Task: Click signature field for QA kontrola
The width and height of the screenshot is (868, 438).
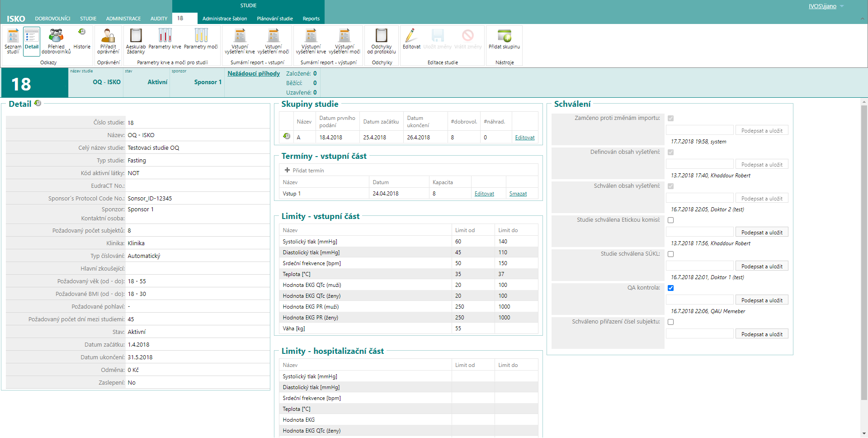Action: [x=700, y=300]
